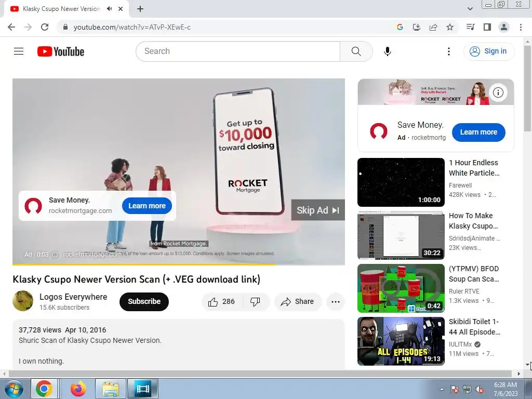Click the search magnifier button

[356, 51]
